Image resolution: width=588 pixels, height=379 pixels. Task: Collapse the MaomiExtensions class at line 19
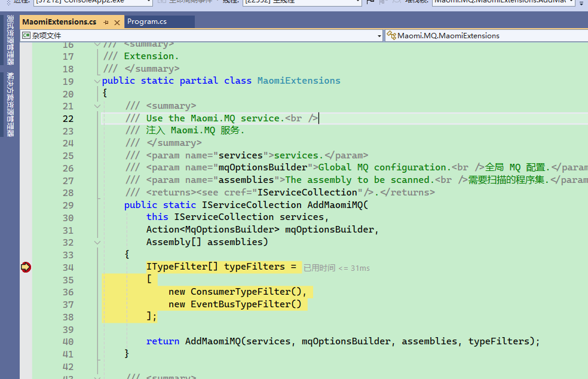(x=97, y=81)
